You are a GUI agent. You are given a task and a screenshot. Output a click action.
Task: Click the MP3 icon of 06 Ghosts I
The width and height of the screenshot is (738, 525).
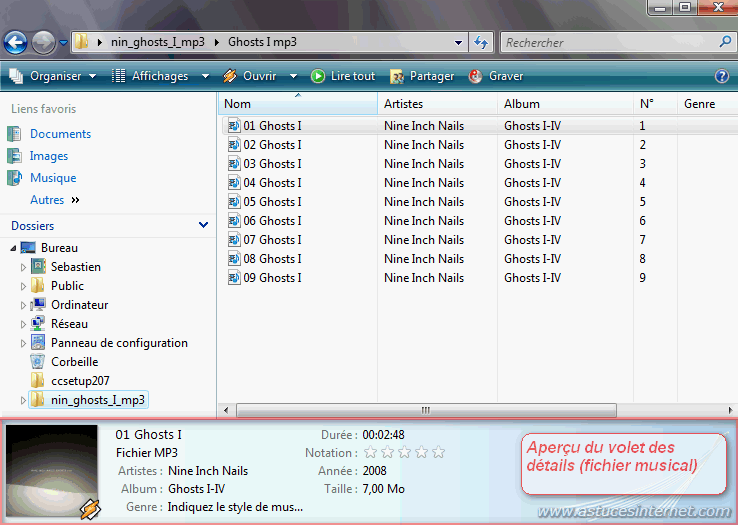[234, 221]
